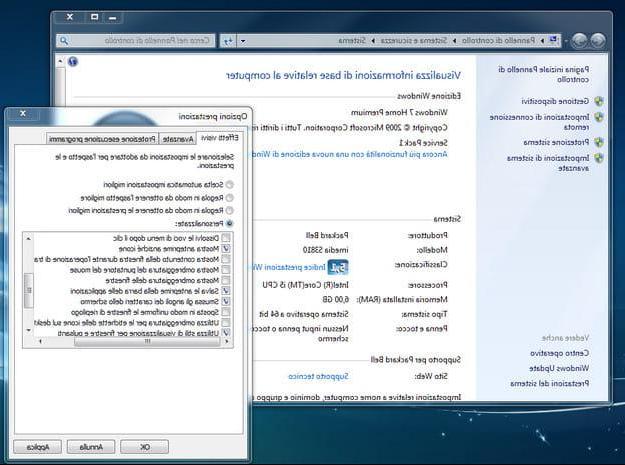The width and height of the screenshot is (625, 465).
Task: Enable Mostra ombreggiatura del puntatore del mouse
Action: point(226,270)
